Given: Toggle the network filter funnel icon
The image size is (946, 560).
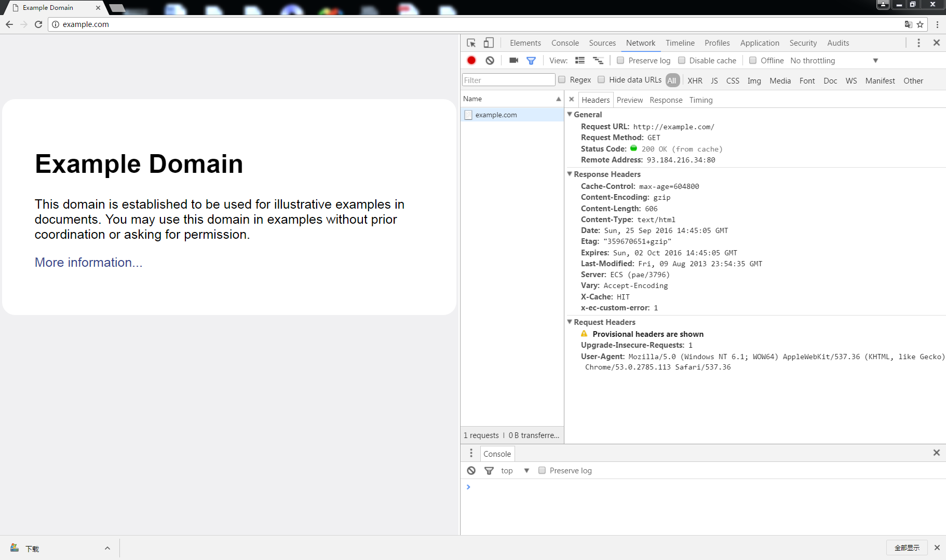Looking at the screenshot, I should pos(531,61).
